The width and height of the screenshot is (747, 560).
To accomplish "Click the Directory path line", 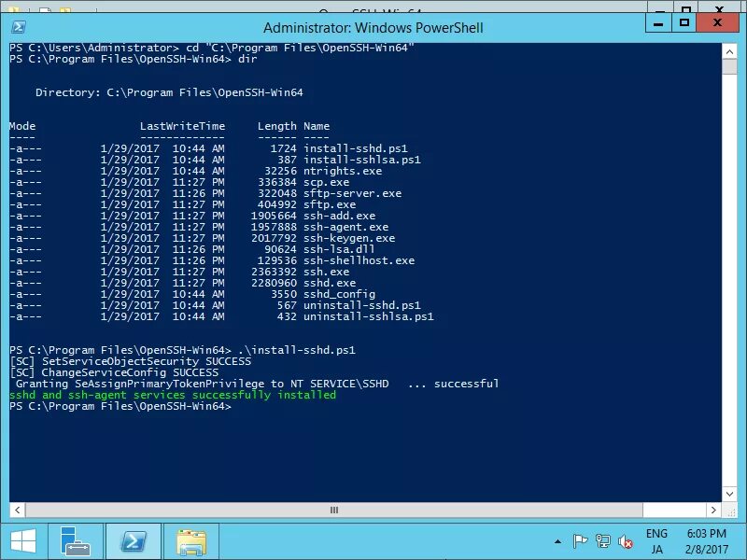I will tap(169, 92).
